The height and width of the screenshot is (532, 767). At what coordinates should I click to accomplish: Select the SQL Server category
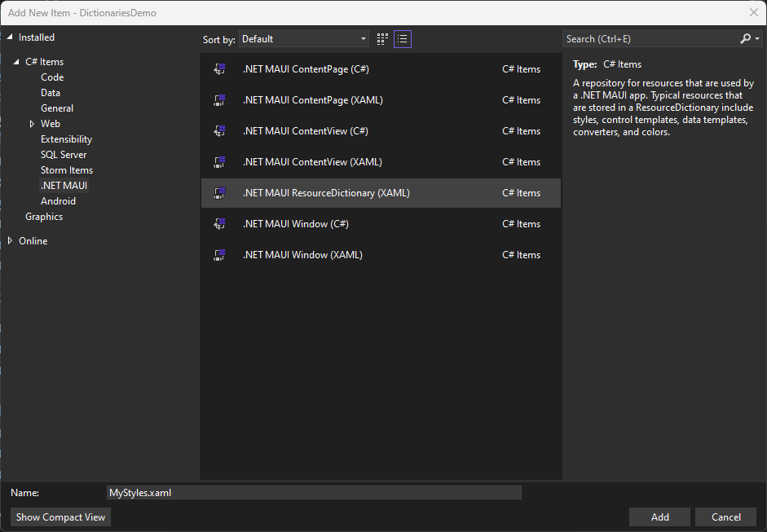point(64,155)
